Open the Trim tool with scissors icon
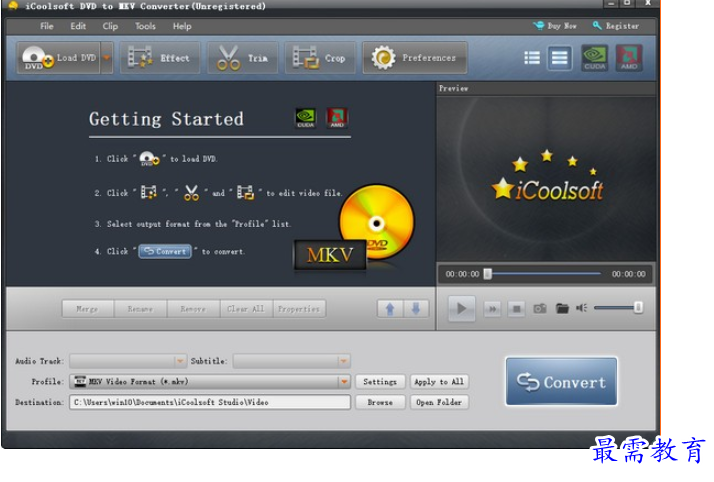The height and width of the screenshot is (482, 714). point(243,58)
